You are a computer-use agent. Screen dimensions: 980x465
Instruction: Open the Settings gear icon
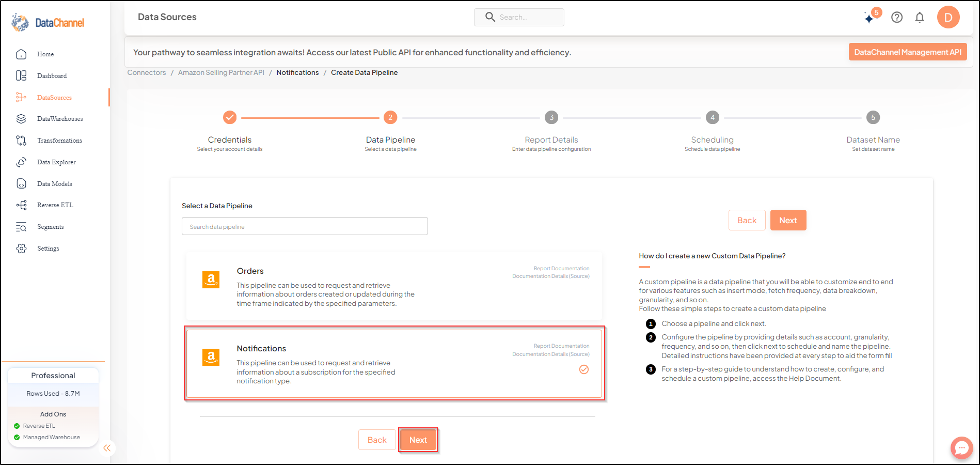[x=21, y=249]
